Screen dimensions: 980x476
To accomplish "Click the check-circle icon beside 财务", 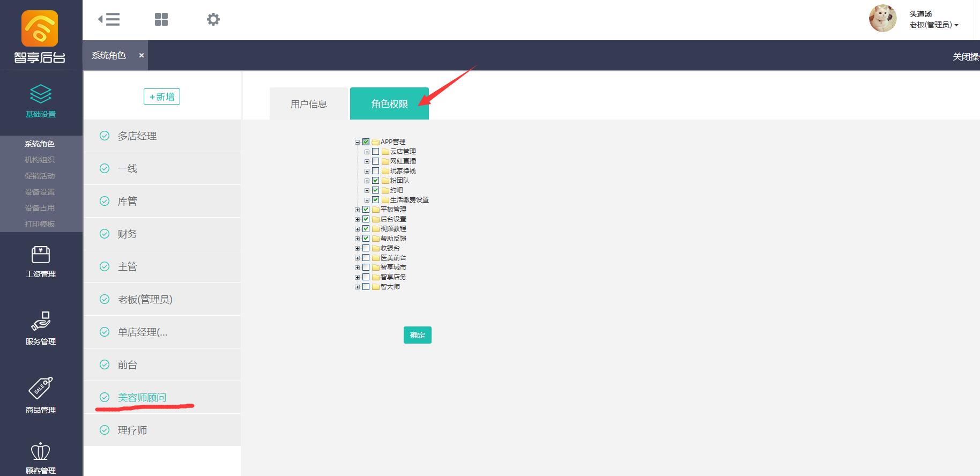I will coord(105,234).
